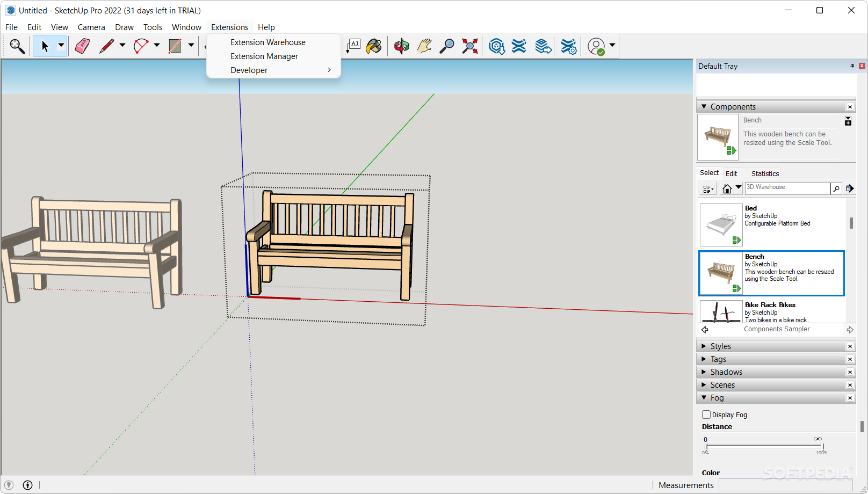Open the Developer submenu
This screenshot has height=494, width=868.
click(273, 70)
